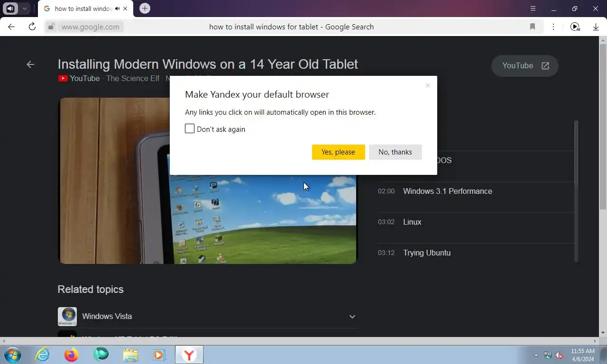Open a new tab with plus button
Screen dimensions: 607x364
[145, 9]
